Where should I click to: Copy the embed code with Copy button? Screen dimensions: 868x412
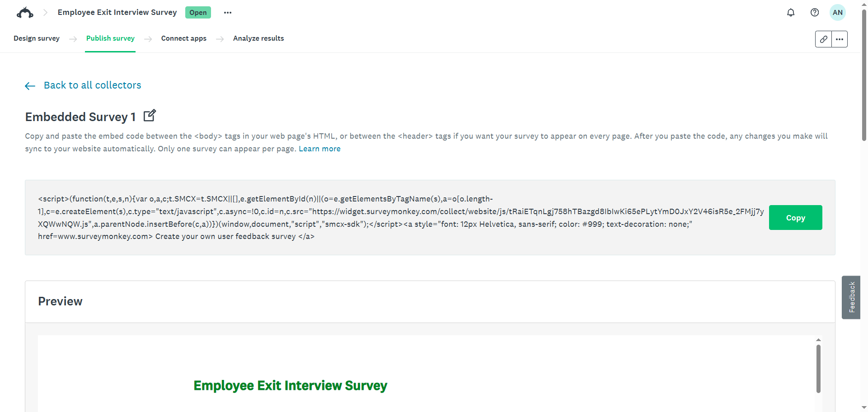pos(795,218)
